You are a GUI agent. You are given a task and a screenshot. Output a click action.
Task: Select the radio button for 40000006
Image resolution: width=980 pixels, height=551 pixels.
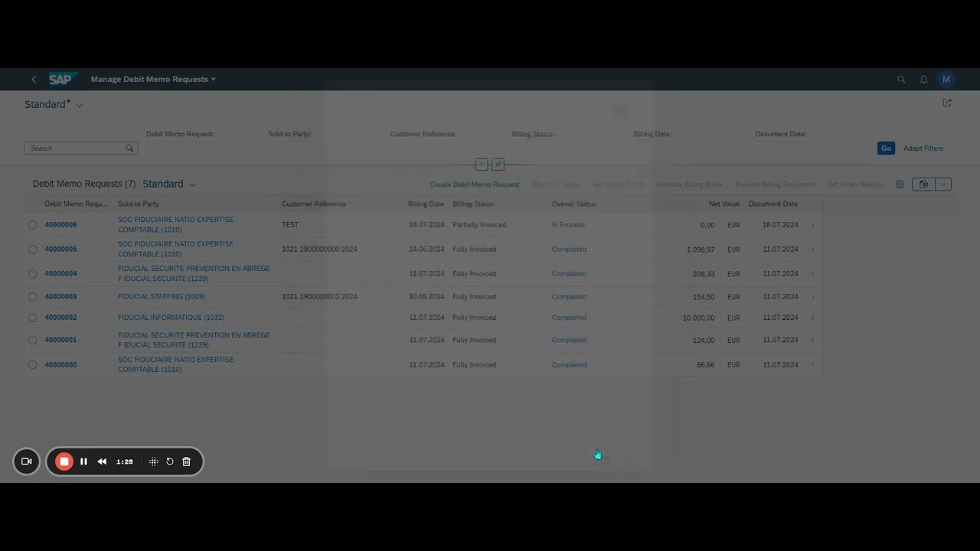point(32,225)
